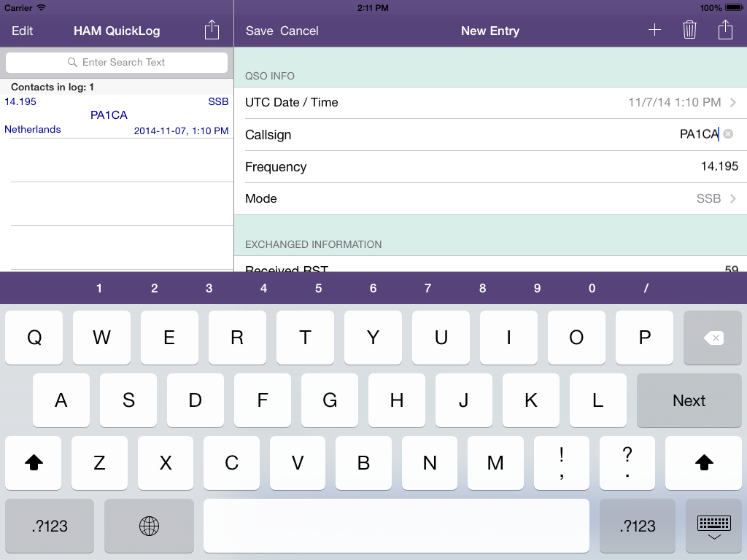Screen dimensions: 747x560
Task: Tap the left shift key
Action: pyautogui.click(x=34, y=462)
